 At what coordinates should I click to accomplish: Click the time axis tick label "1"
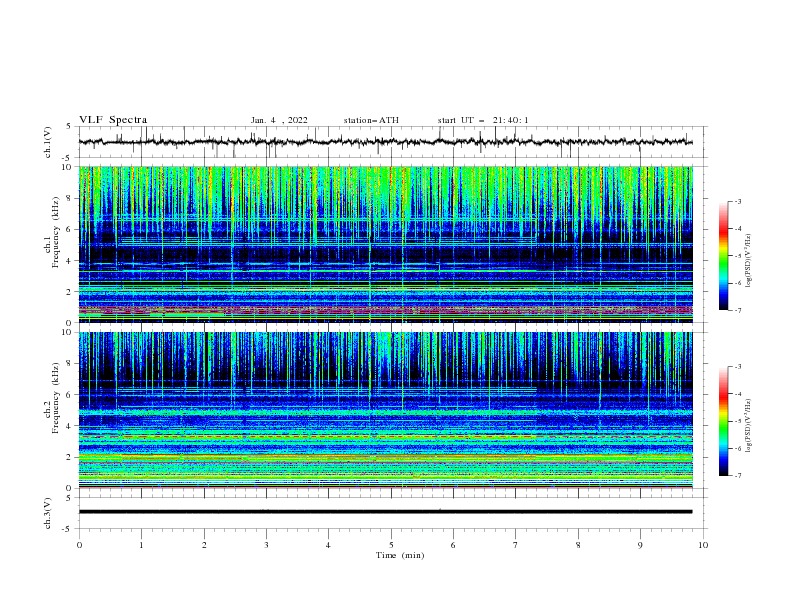coord(141,545)
